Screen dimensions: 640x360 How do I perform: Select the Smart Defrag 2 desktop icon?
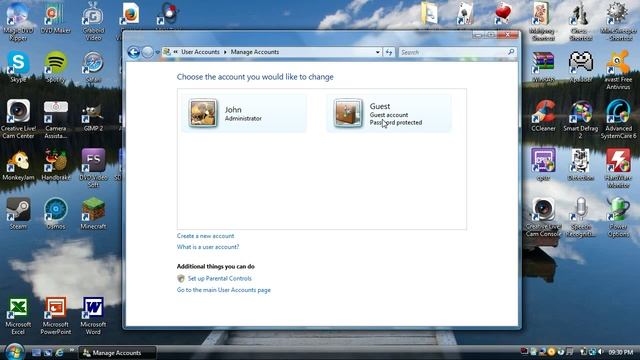click(x=580, y=119)
